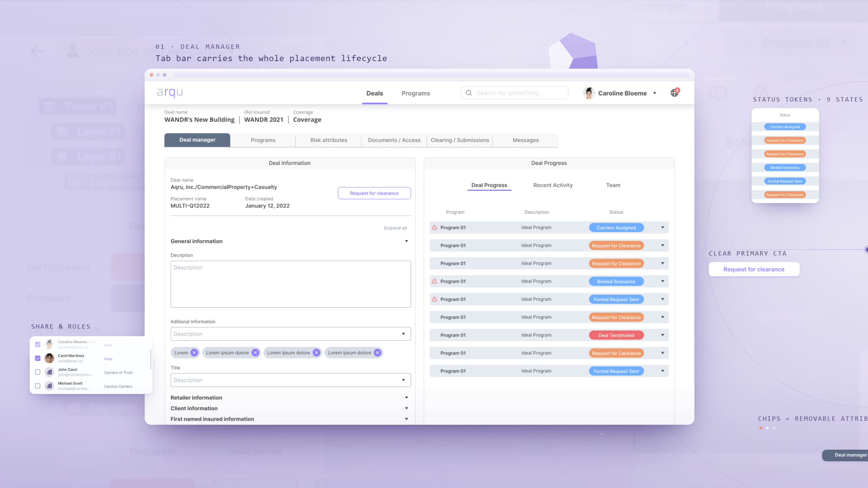Screen dimensions: 868x488
Task: Switch to the Programs top navigation
Action: (x=416, y=93)
